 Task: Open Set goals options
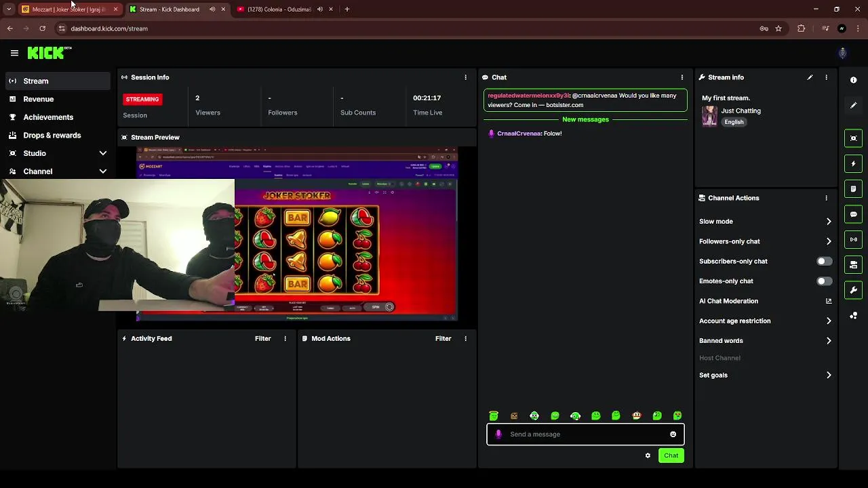765,375
